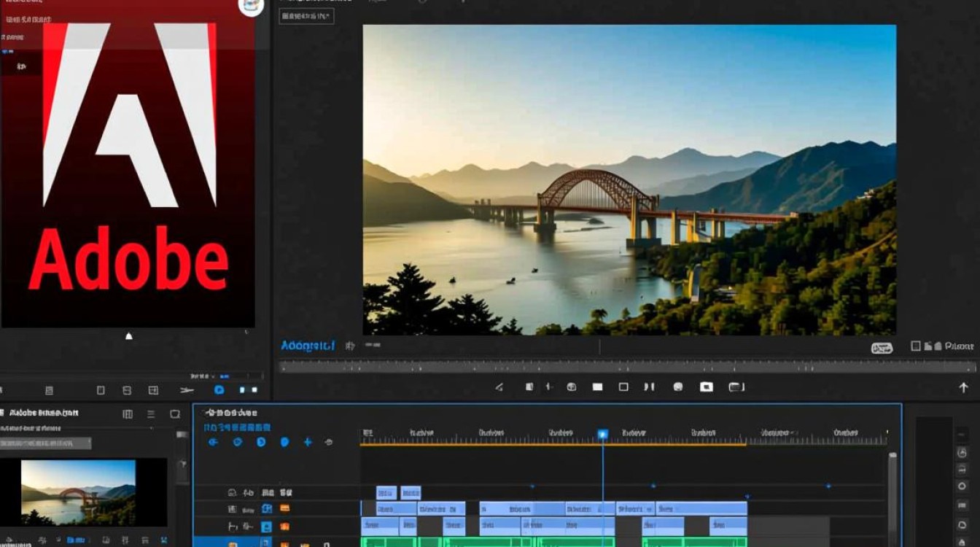Click the blue circular play icon in source panel
Screen dimensions: 980x547
(x=219, y=390)
